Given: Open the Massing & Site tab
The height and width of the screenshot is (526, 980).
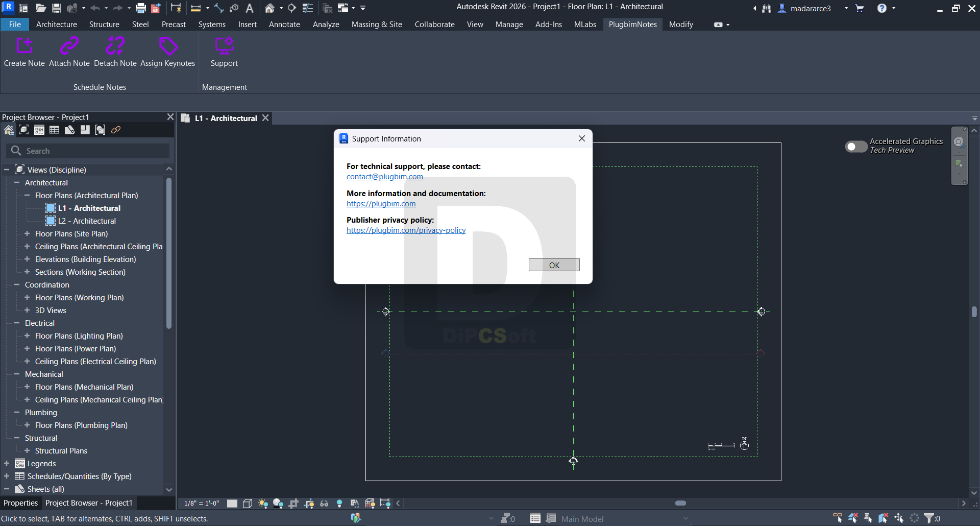Looking at the screenshot, I should [x=377, y=25].
